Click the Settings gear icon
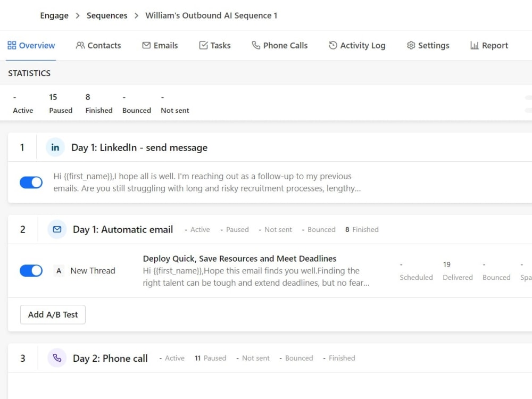Screen dimensions: 532x399 click(x=411, y=45)
